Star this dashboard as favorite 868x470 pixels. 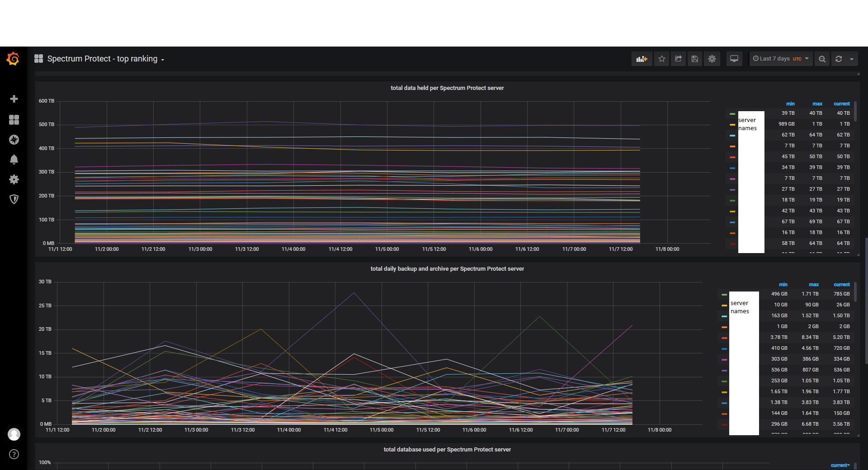(x=662, y=59)
